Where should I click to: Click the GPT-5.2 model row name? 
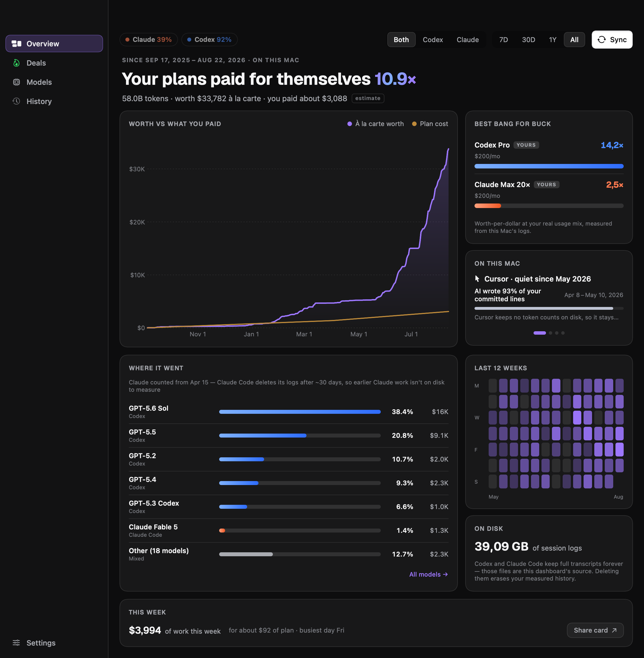[142, 456]
